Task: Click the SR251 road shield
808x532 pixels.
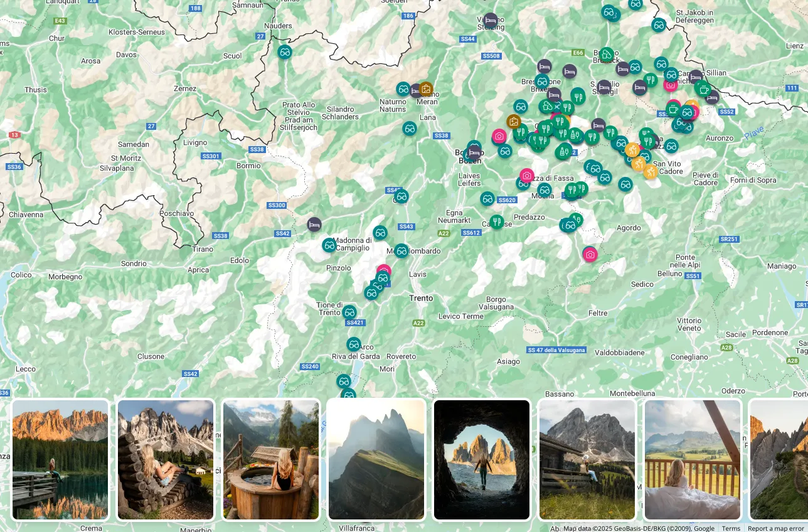Action: [729, 239]
